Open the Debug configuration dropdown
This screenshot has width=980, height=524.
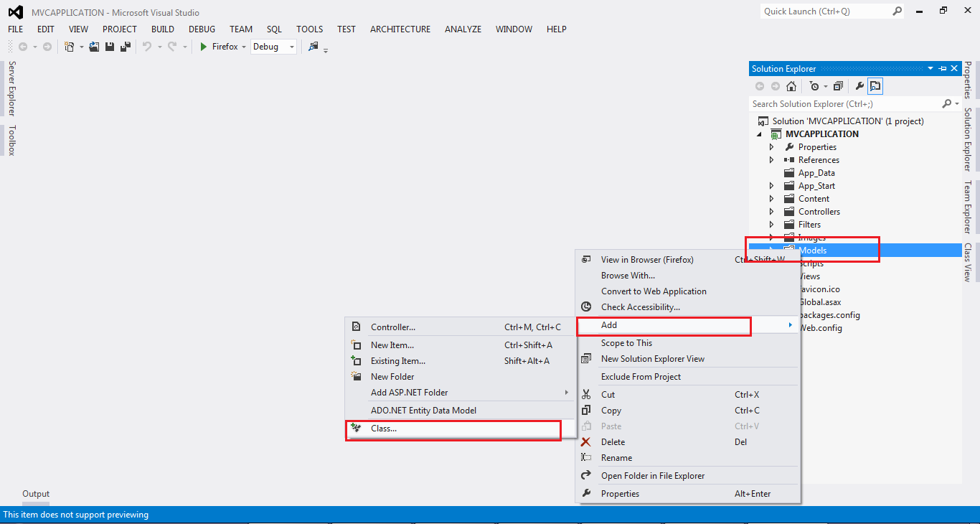tap(291, 46)
